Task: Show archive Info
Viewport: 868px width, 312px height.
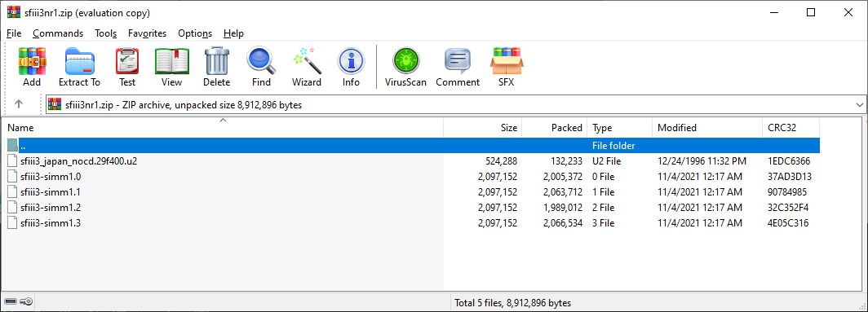Action: (351, 67)
